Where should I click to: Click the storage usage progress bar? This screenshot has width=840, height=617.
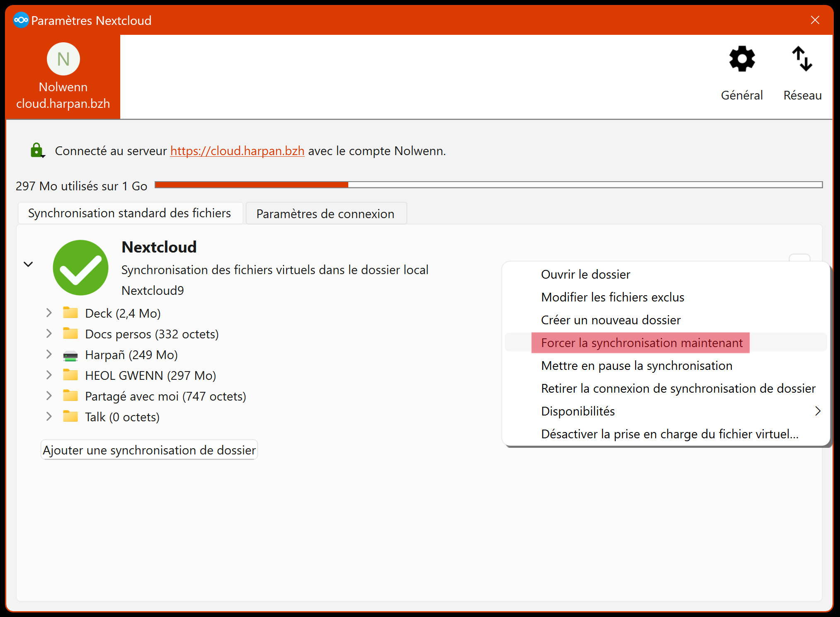point(488,185)
